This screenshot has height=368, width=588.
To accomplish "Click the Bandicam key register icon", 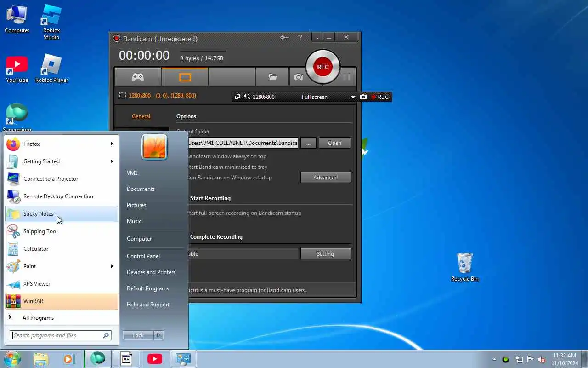I will [x=285, y=38].
